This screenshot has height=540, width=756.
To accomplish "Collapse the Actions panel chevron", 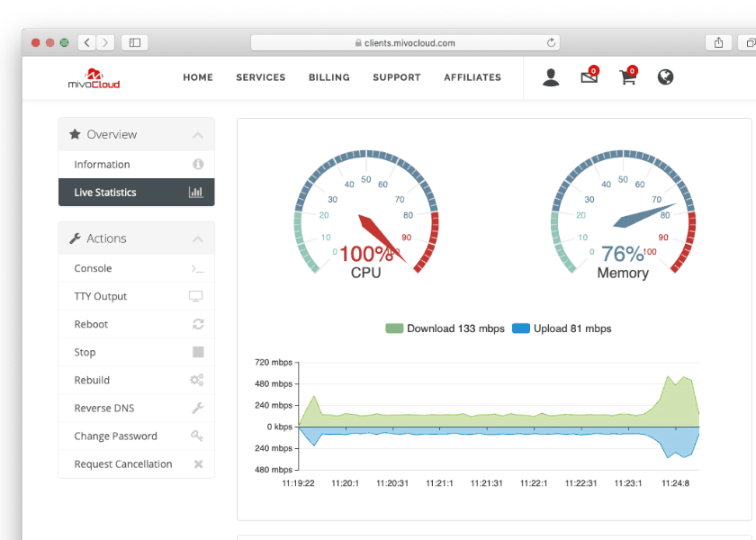I will coord(198,239).
